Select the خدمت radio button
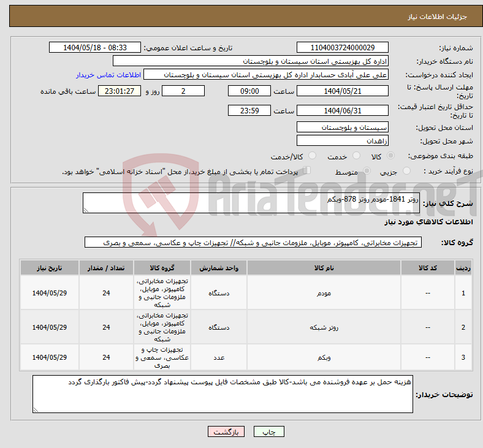Image resolution: width=483 pixels, height=448 pixels. pyautogui.click(x=356, y=156)
